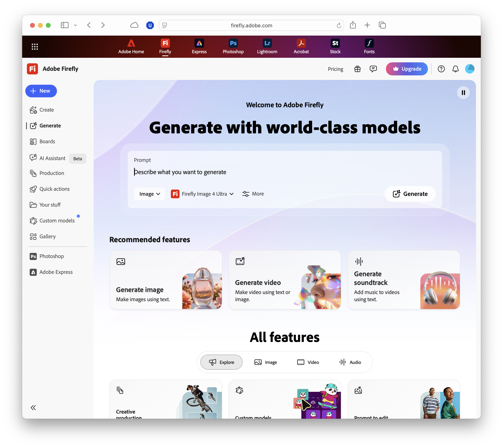Open Production in the sidebar
Screen dimensions: 503x448
pyautogui.click(x=47, y=173)
